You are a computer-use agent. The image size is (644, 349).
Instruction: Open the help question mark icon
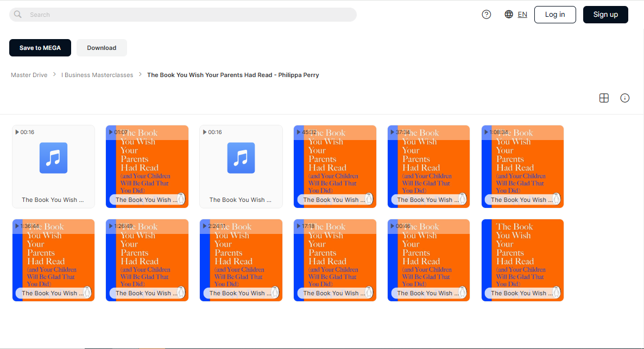tap(487, 14)
